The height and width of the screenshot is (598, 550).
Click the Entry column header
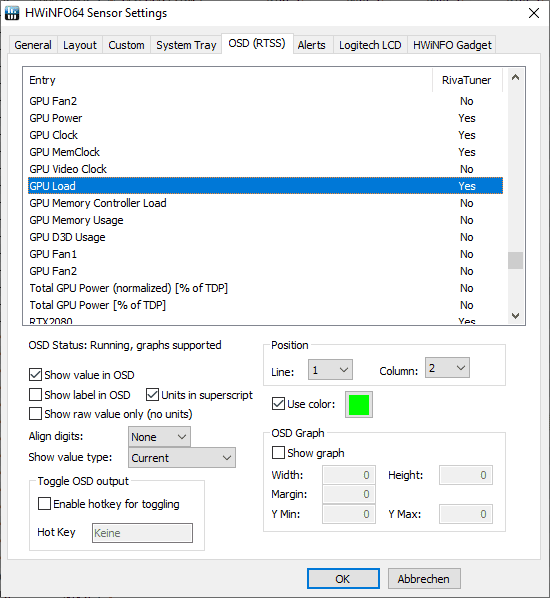pos(230,80)
